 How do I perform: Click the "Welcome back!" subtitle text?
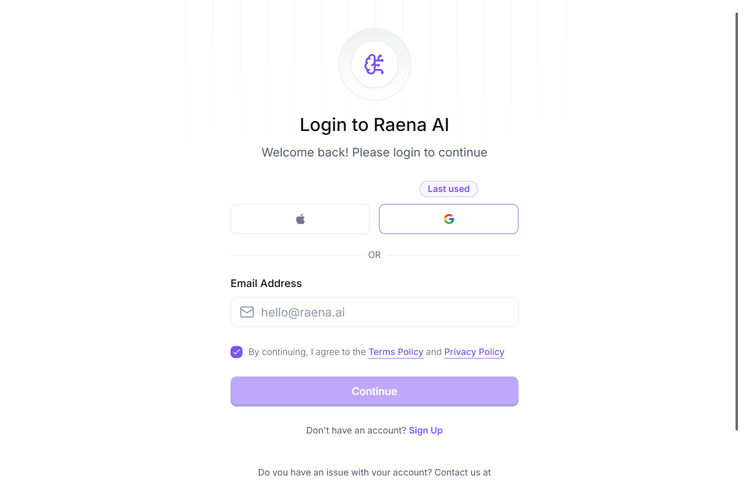[374, 153]
